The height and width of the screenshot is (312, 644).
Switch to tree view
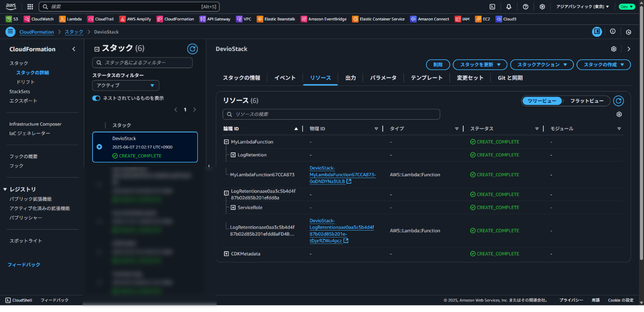542,101
